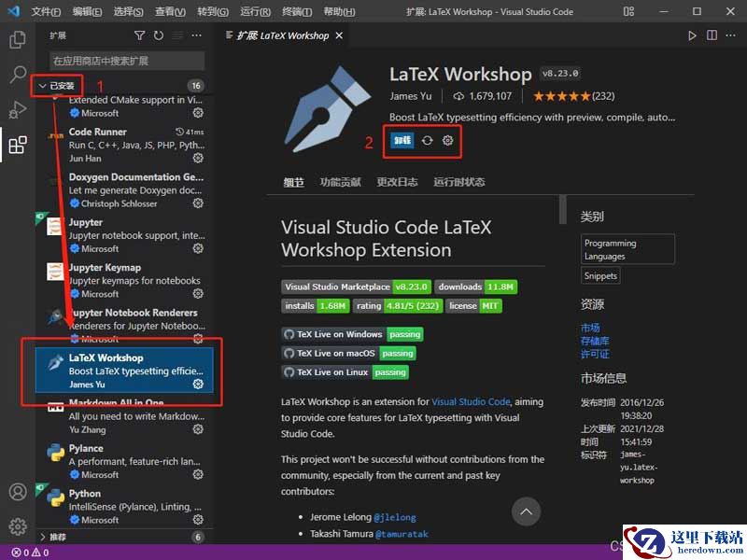Expand the recommended extensions section

click(x=52, y=538)
